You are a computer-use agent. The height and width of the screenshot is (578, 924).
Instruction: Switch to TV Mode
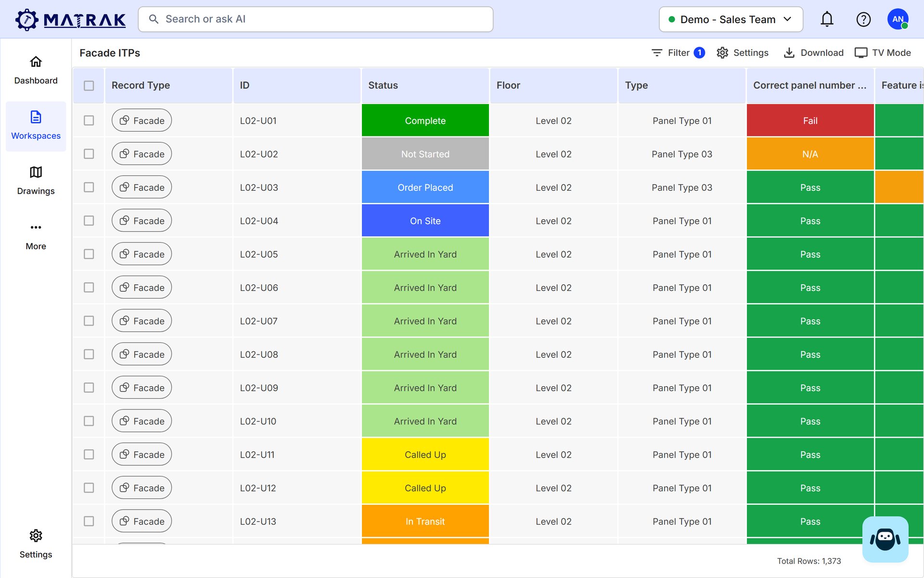point(883,53)
